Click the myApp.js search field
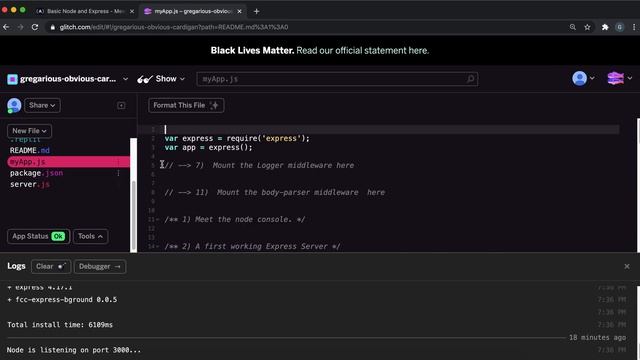Viewport: 640px width, 360px height. click(x=337, y=79)
